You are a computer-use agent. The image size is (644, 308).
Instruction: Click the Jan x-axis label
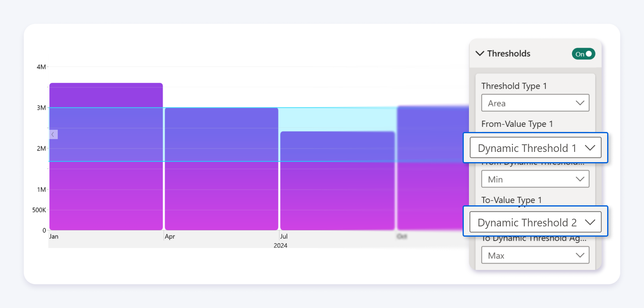tap(54, 237)
